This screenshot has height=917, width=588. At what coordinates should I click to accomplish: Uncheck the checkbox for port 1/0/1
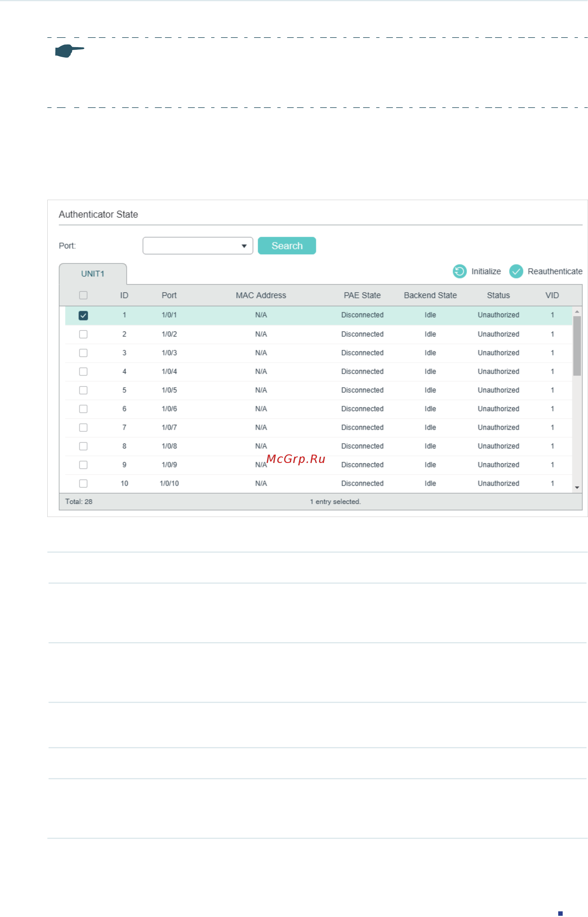83,315
